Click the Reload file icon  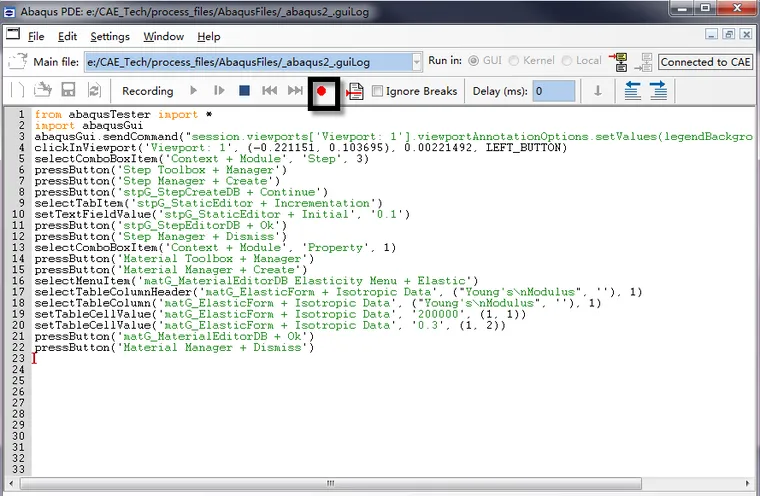[x=94, y=90]
